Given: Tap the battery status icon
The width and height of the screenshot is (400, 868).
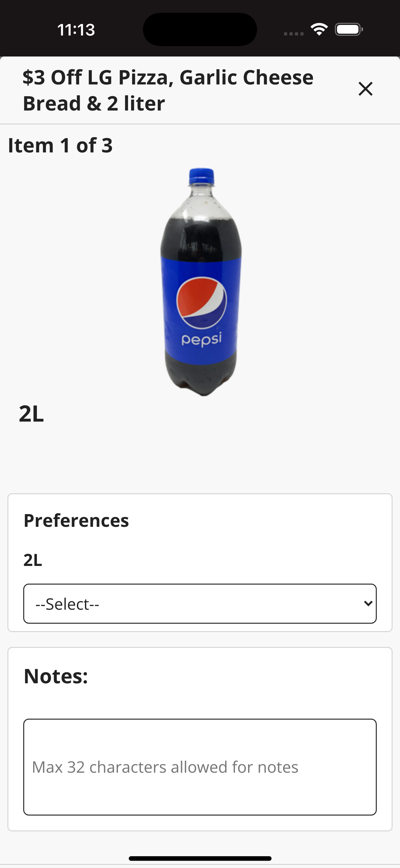Looking at the screenshot, I should [x=349, y=29].
